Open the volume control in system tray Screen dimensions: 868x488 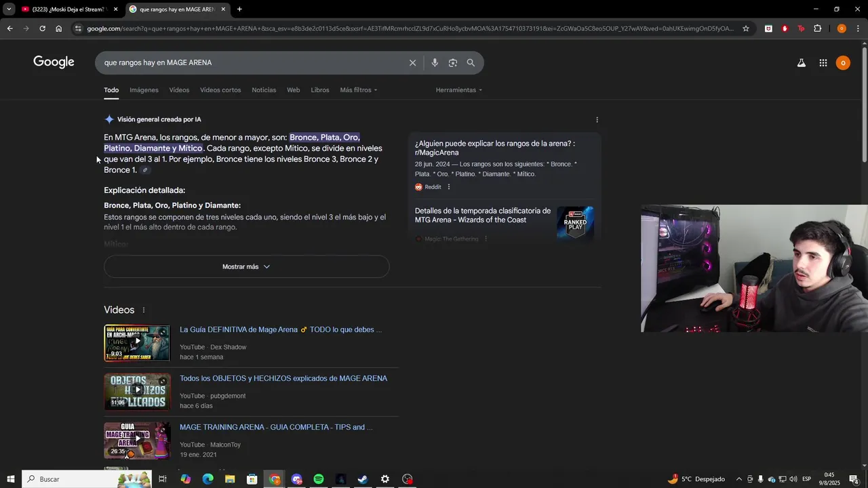(793, 479)
